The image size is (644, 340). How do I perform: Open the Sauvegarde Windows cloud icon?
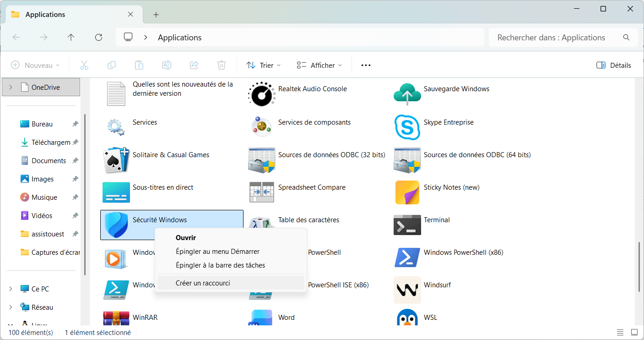(x=407, y=93)
